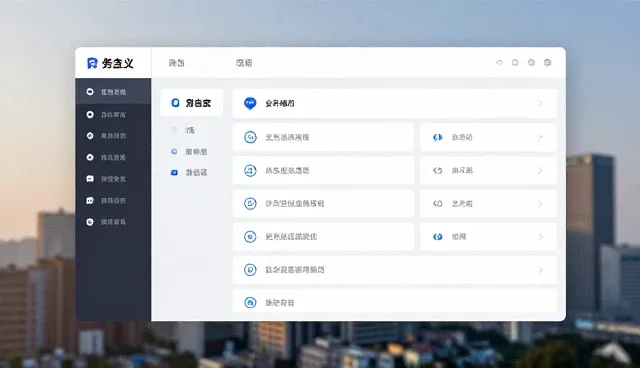Screen dimensions: 640x368
Task: Click gray link icon on third-row right card
Action: tap(438, 171)
